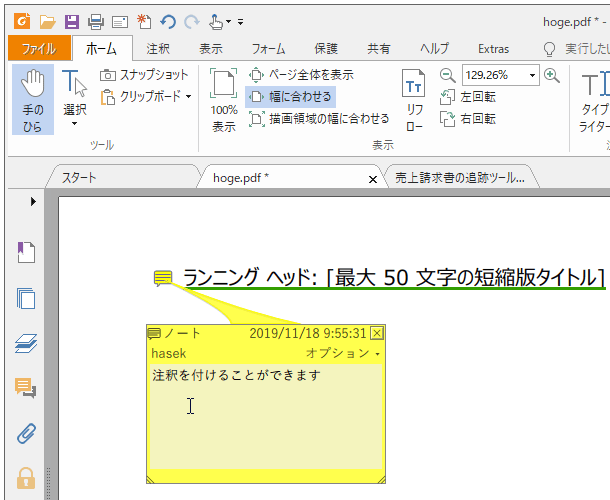Click the underlined ランニング ヘッド heading text

pyautogui.click(x=394, y=277)
